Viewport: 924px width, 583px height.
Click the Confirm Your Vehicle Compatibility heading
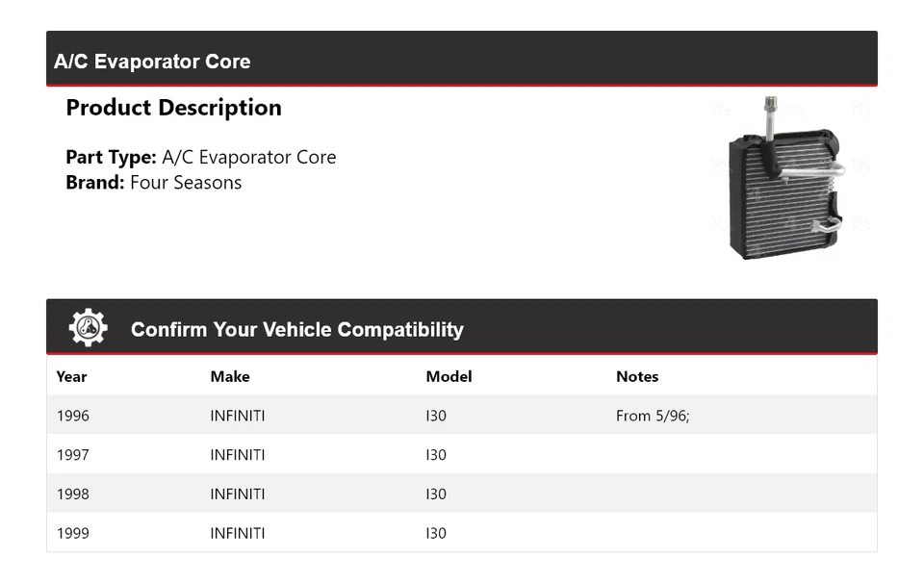pyautogui.click(x=296, y=330)
